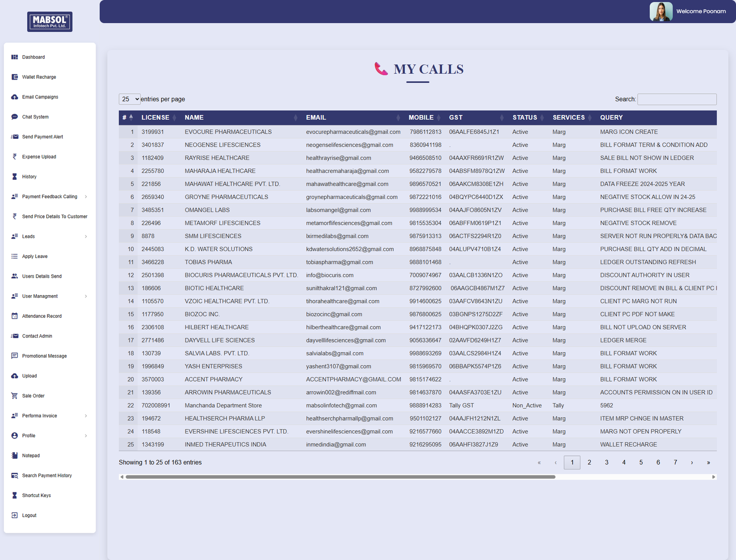Go to page 3 of results

pyautogui.click(x=607, y=463)
